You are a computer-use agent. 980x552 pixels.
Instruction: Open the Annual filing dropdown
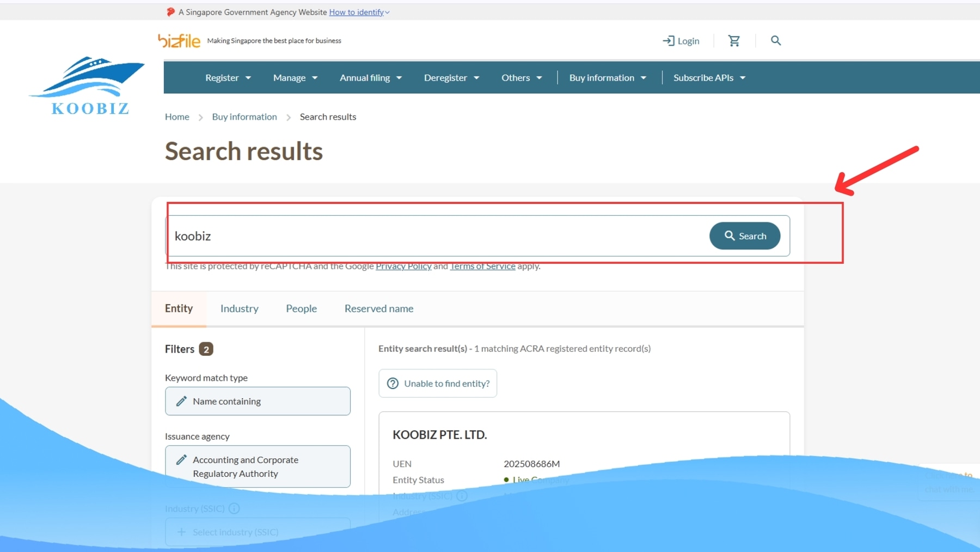[x=370, y=77]
